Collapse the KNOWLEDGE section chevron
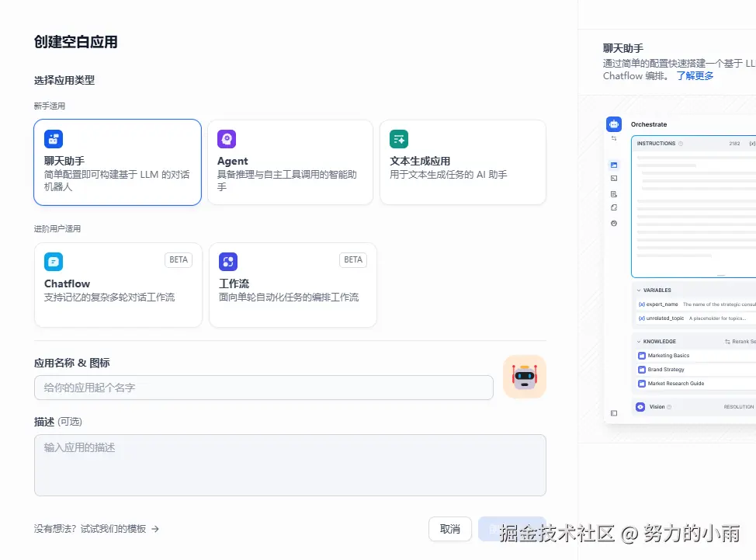756x560 pixels. pos(639,342)
